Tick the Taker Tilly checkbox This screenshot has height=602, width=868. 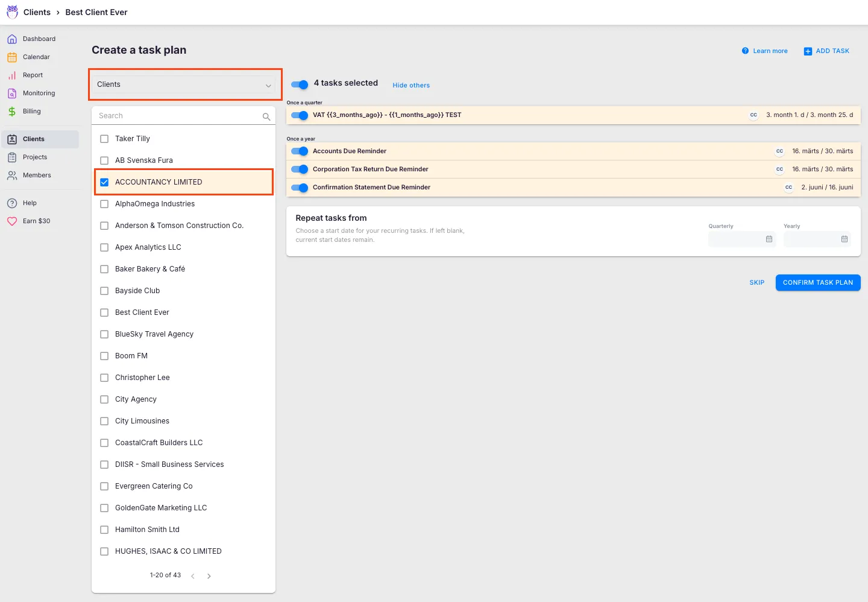click(x=104, y=139)
